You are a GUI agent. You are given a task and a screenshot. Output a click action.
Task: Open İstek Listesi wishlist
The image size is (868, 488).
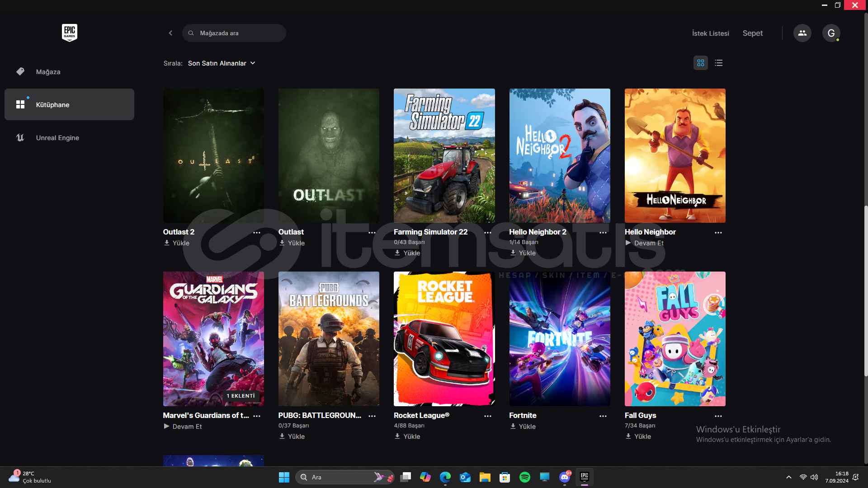click(710, 33)
